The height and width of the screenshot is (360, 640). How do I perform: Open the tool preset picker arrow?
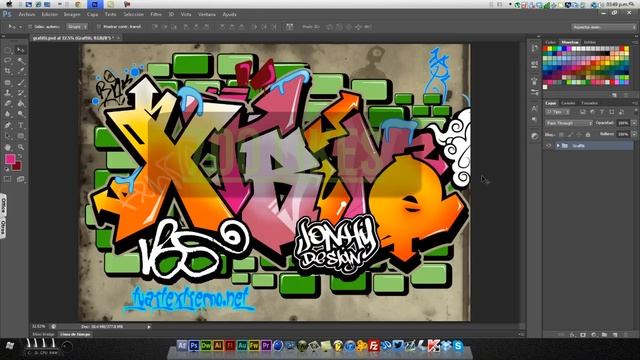click(x=20, y=27)
